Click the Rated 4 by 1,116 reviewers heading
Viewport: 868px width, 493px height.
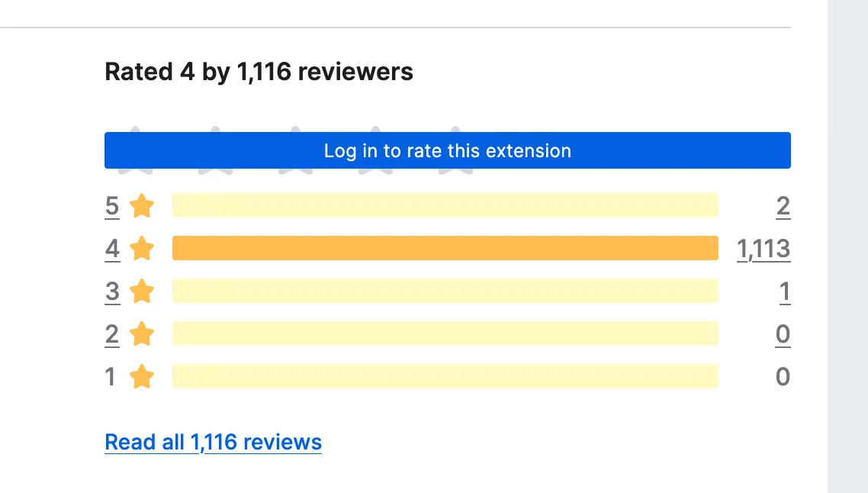coord(258,71)
